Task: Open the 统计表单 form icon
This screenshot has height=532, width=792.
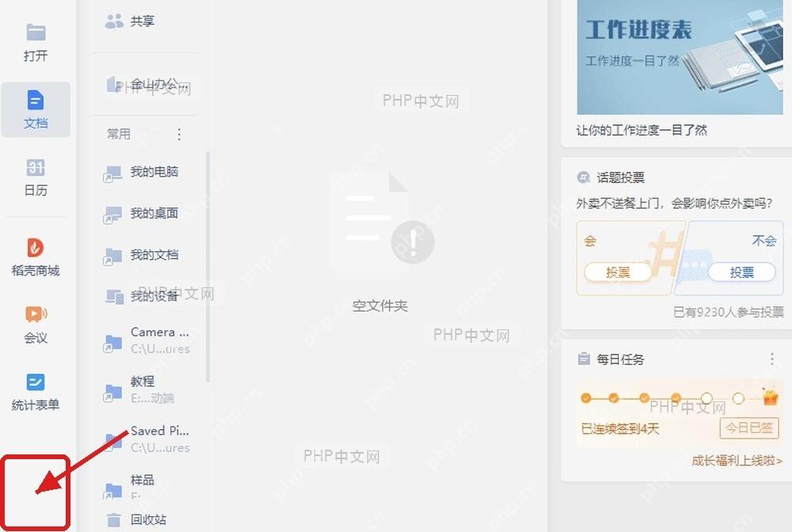Action: click(36, 382)
